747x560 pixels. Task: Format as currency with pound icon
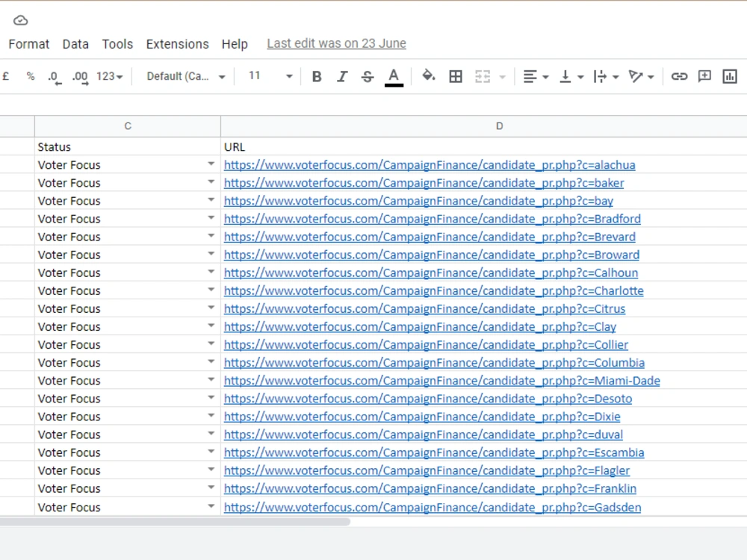pos(6,76)
